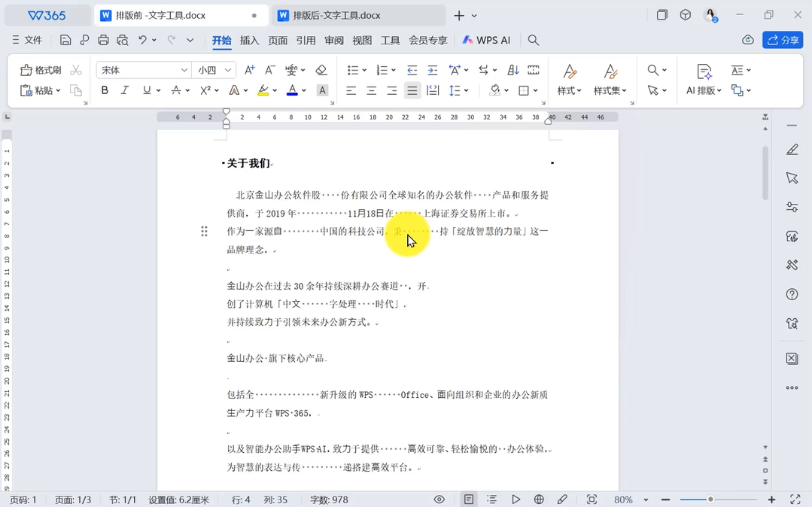The height and width of the screenshot is (507, 812).
Task: Toggle bold formatting
Action: click(x=105, y=90)
